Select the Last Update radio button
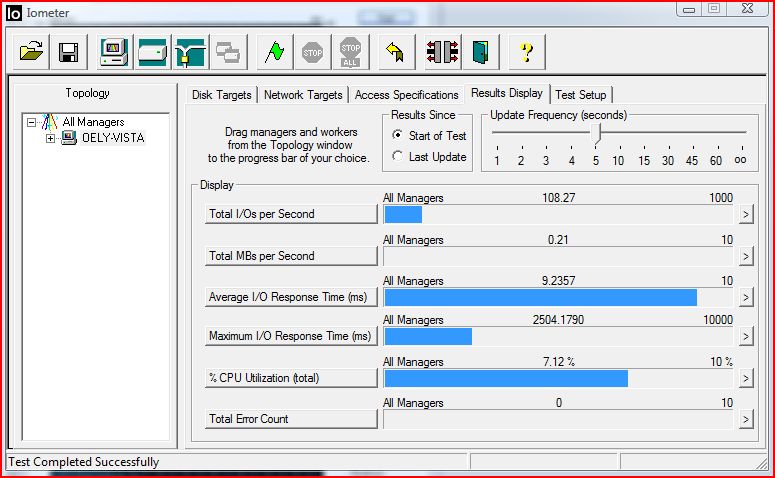The image size is (775, 478). click(x=398, y=157)
